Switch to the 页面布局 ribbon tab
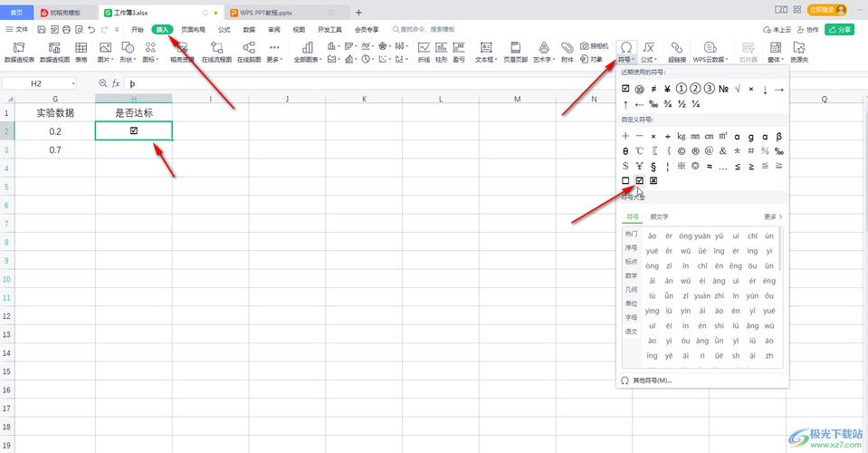The width and height of the screenshot is (868, 453). tap(193, 29)
